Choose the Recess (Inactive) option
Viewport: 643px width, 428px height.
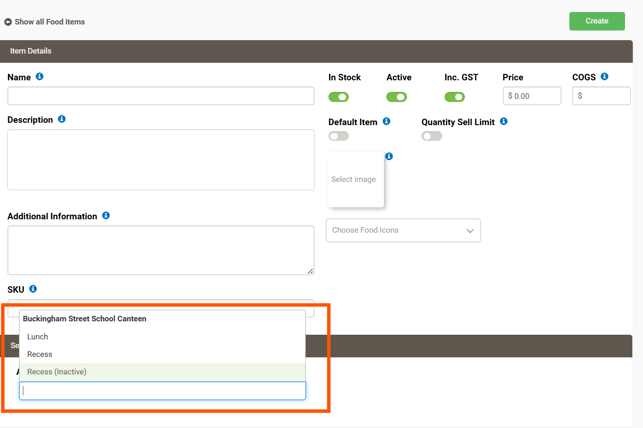[x=57, y=372]
